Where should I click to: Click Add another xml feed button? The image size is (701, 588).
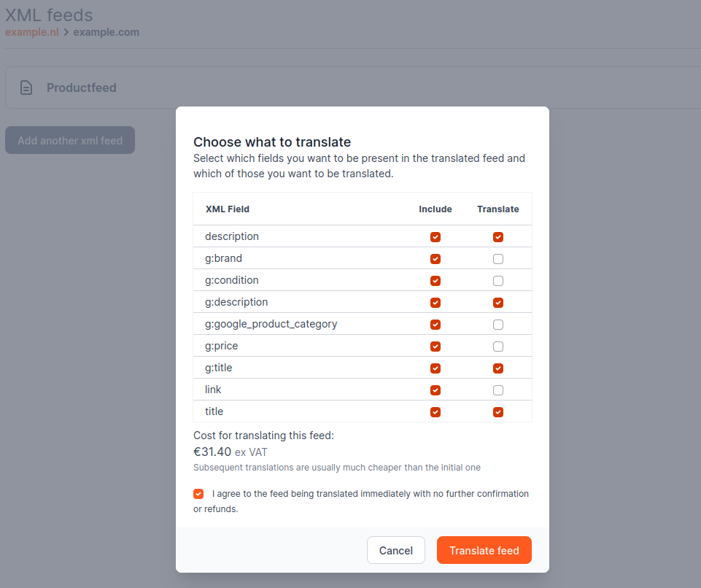coord(70,140)
